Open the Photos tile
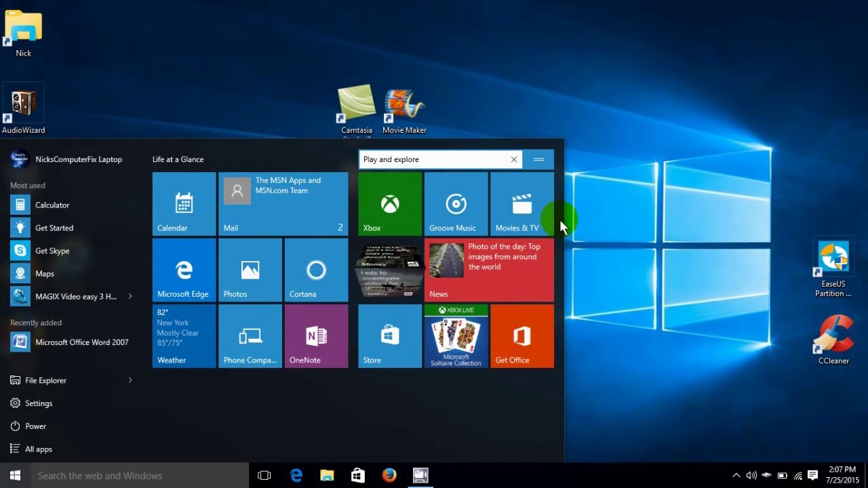 (x=250, y=270)
